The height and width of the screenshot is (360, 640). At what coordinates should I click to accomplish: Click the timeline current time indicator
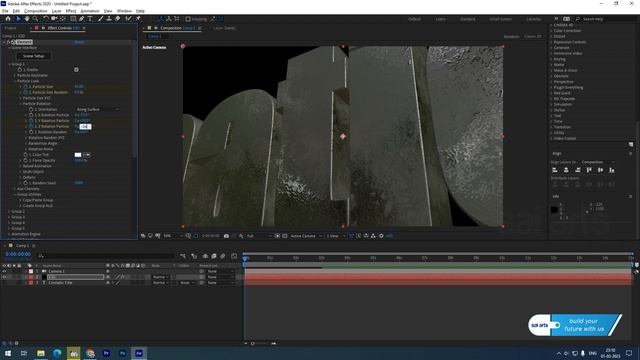[245, 258]
